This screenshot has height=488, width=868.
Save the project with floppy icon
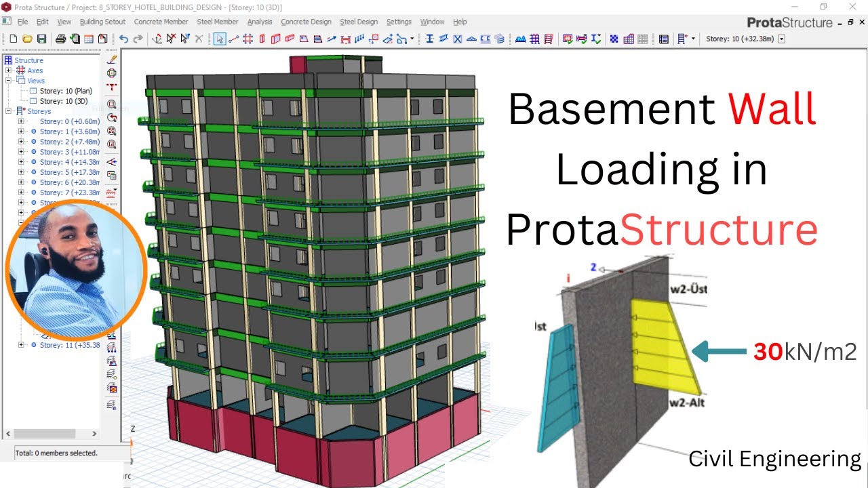41,39
